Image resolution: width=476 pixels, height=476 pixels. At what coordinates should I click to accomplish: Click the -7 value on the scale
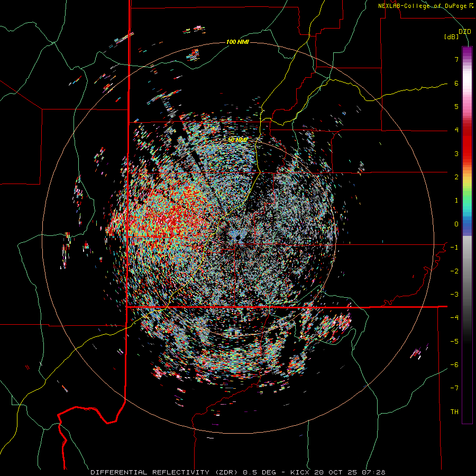tap(454, 388)
